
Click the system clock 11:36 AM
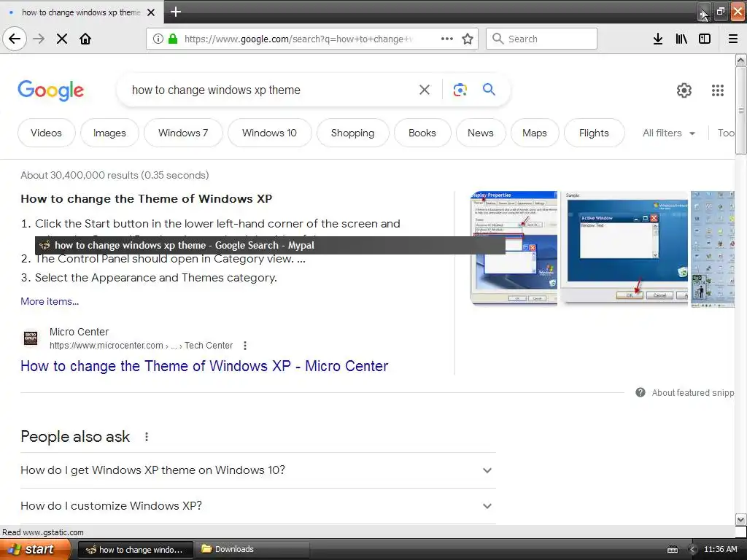720,550
